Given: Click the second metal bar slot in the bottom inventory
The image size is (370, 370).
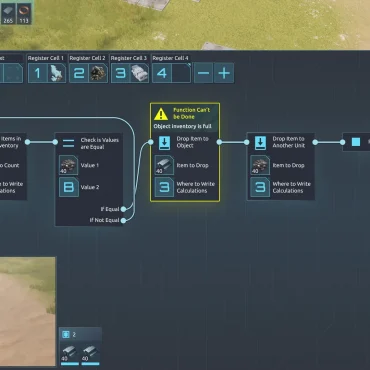Looking at the screenshot, I should (x=90, y=355).
